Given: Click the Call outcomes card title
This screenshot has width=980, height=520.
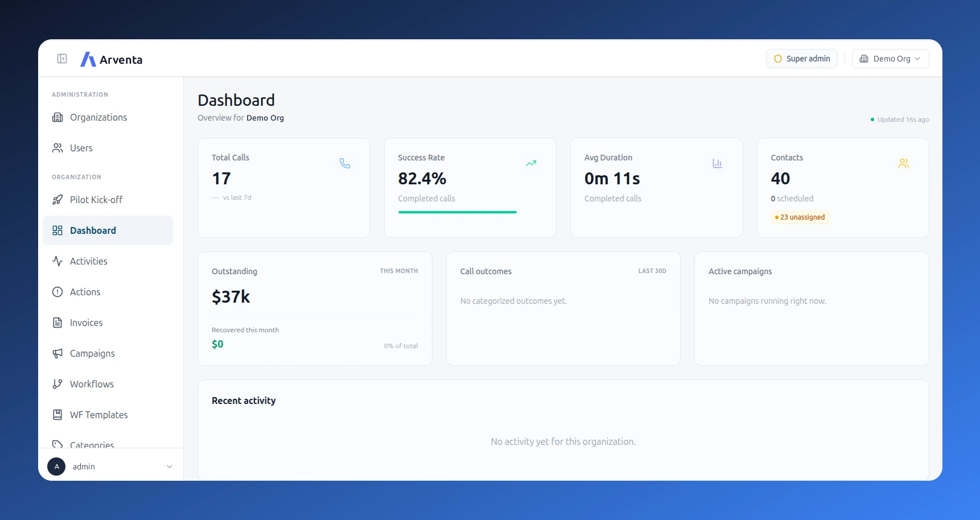Looking at the screenshot, I should [x=486, y=271].
